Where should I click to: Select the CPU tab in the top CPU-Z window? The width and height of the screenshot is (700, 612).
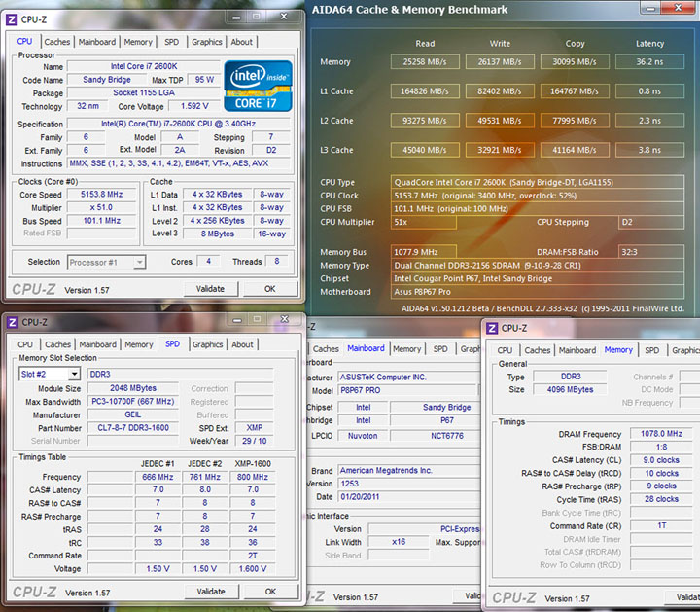(24, 41)
